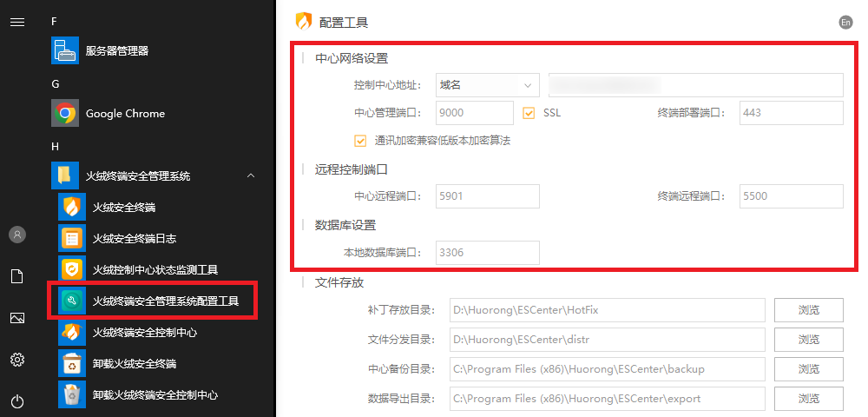Click the 服务器管理器 app icon
Image resolution: width=868 pixels, height=417 pixels.
pos(65,51)
